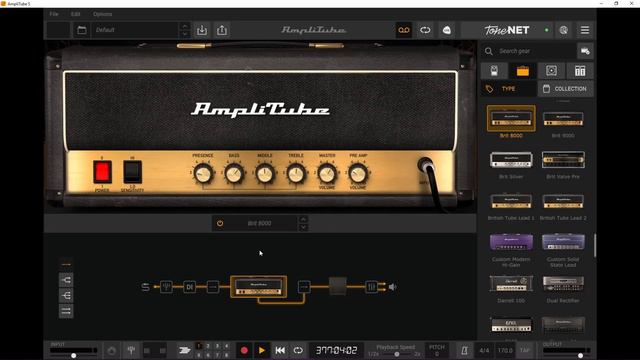This screenshot has height=360, width=640.
Task: Pick the British Tube Lead 2 amp
Action: tap(563, 201)
